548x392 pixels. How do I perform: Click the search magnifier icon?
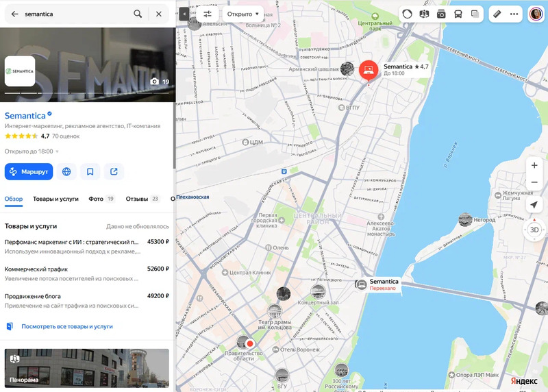click(138, 14)
